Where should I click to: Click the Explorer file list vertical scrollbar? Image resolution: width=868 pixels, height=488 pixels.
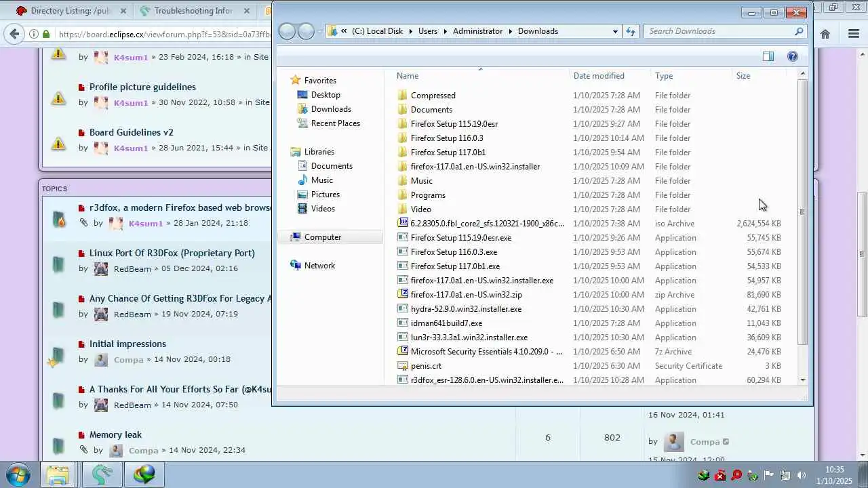pos(802,211)
